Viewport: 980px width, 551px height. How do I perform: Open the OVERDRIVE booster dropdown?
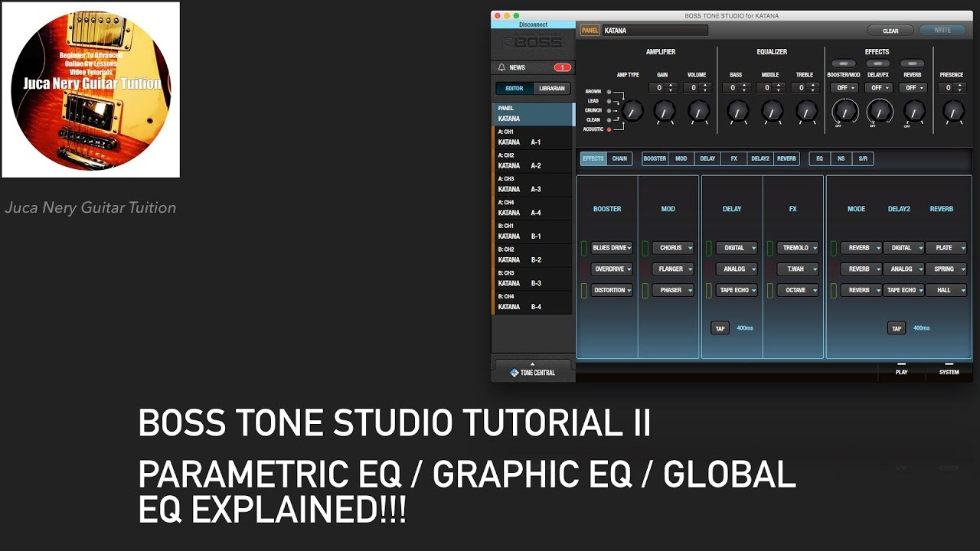(x=612, y=269)
